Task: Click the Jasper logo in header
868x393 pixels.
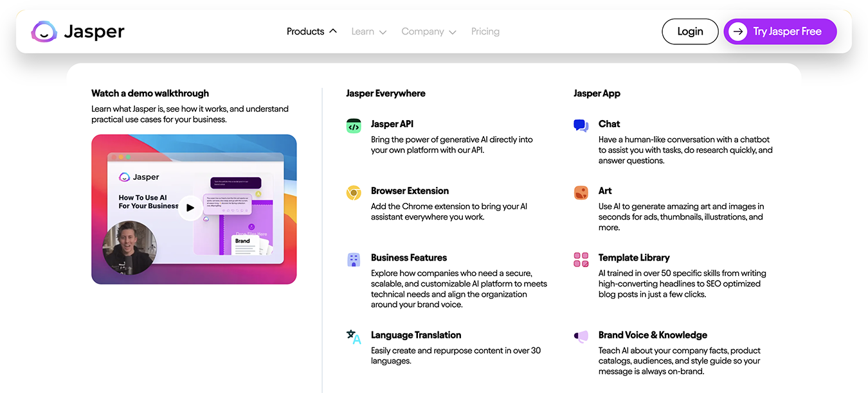Action: [x=78, y=31]
